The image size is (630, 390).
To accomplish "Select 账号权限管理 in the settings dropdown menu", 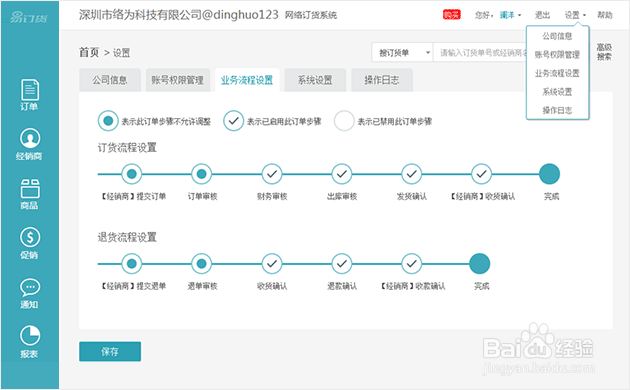I will coord(557,55).
